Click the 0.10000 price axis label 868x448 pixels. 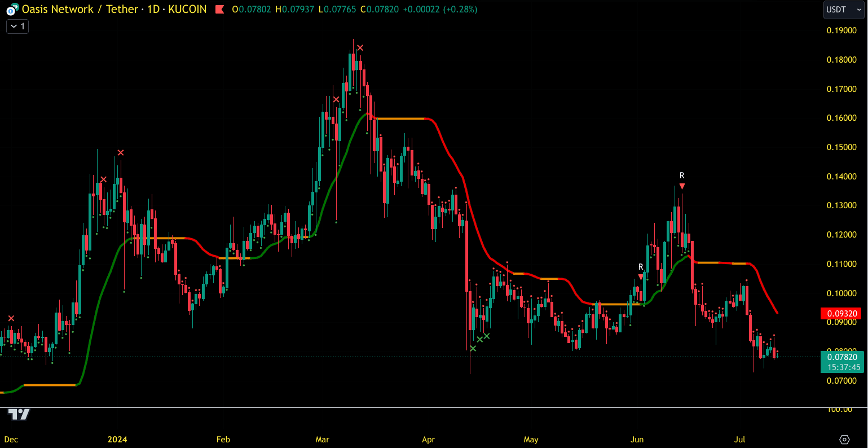pyautogui.click(x=841, y=293)
